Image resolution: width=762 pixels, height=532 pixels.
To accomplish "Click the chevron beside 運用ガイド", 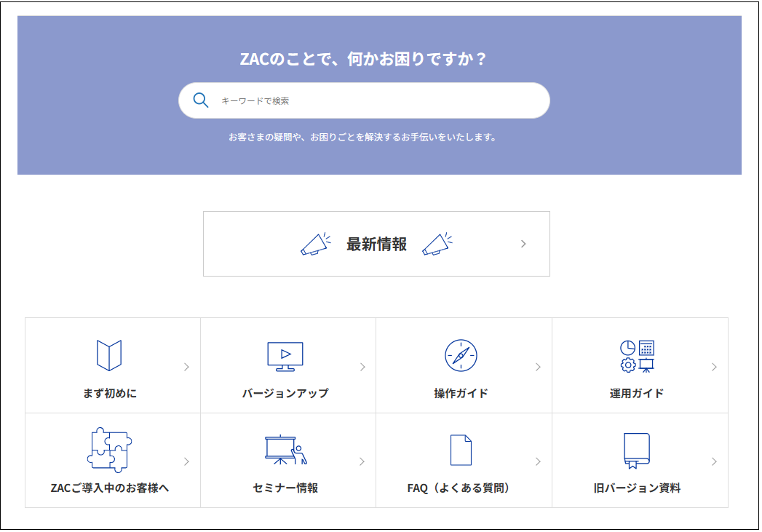I will (714, 367).
